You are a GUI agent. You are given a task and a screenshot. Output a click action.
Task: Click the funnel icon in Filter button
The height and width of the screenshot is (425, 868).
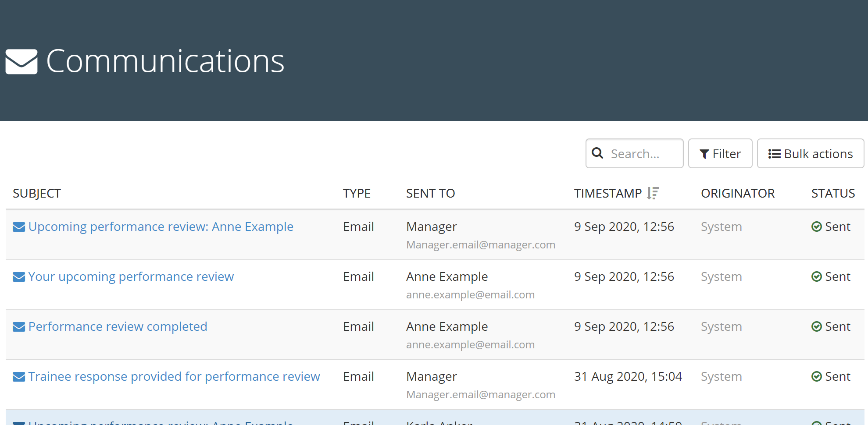(704, 154)
